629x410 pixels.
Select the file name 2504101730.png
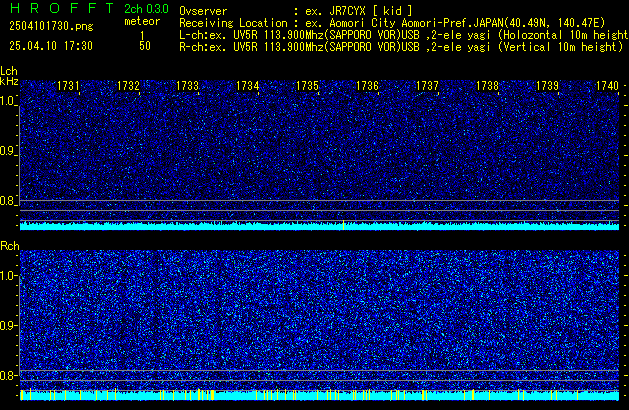51,26
